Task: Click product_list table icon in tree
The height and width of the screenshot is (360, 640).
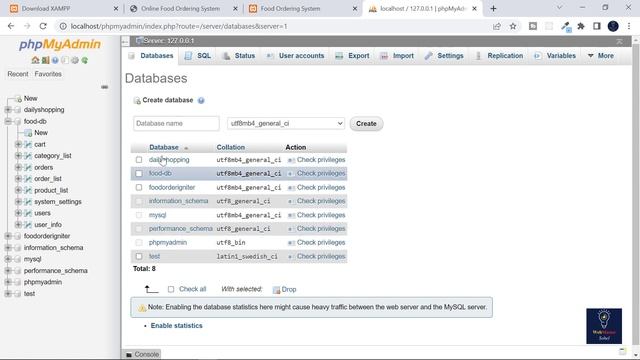Action: [x=28, y=190]
